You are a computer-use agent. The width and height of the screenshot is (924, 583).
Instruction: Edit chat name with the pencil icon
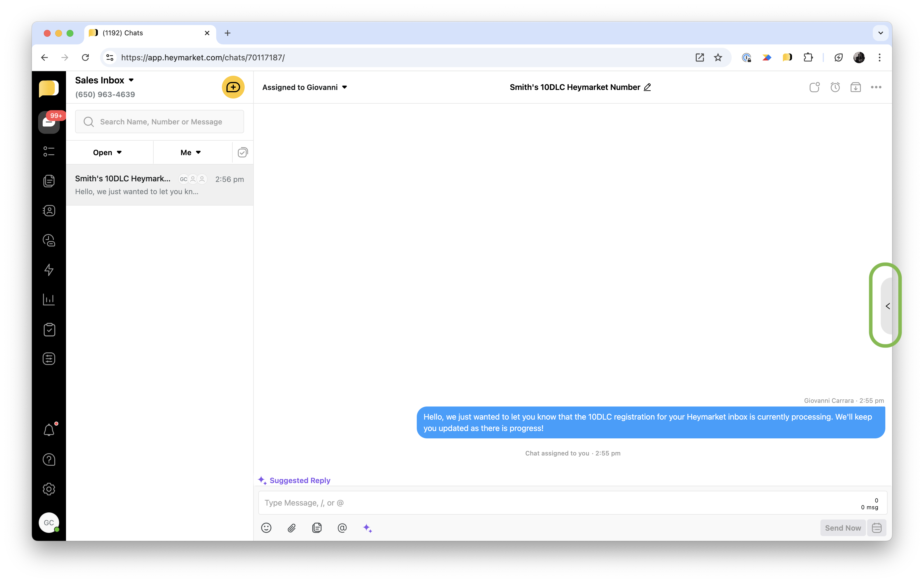pos(647,87)
